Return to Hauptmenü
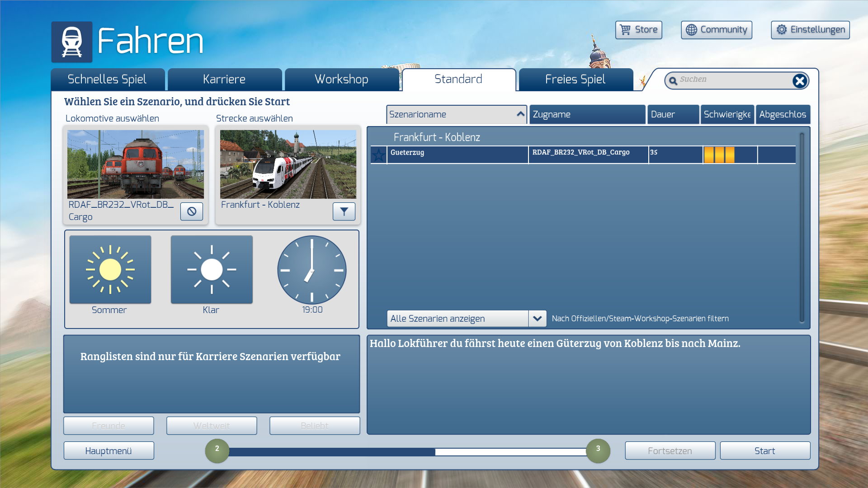The height and width of the screenshot is (488, 868). (x=108, y=451)
